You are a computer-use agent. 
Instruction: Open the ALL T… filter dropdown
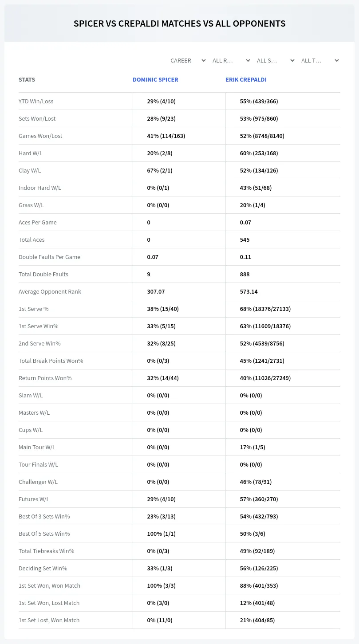320,61
